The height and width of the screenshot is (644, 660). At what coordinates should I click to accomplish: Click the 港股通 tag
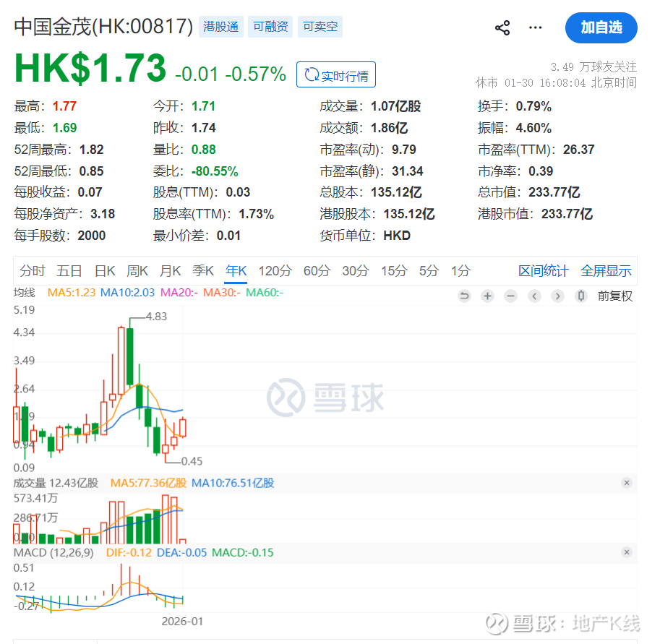[221, 27]
